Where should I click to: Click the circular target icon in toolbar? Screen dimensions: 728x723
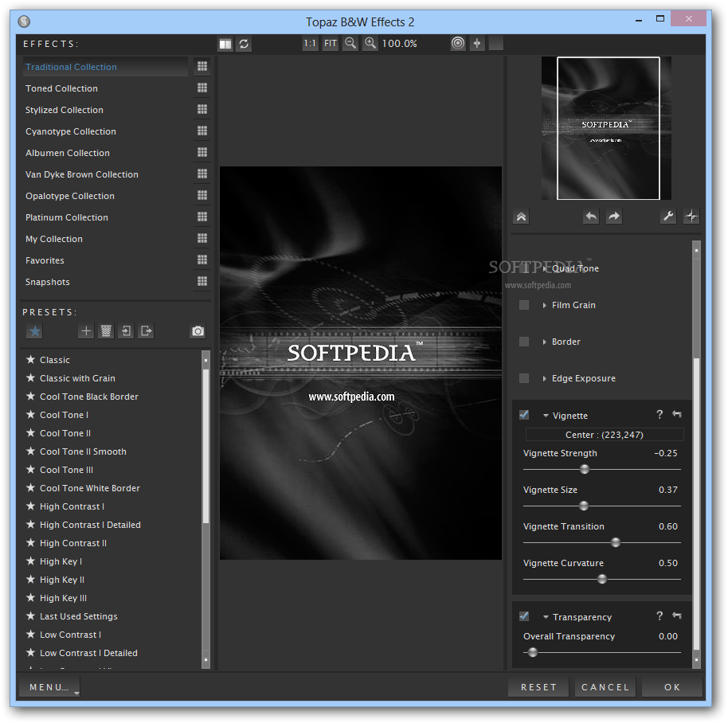(458, 43)
